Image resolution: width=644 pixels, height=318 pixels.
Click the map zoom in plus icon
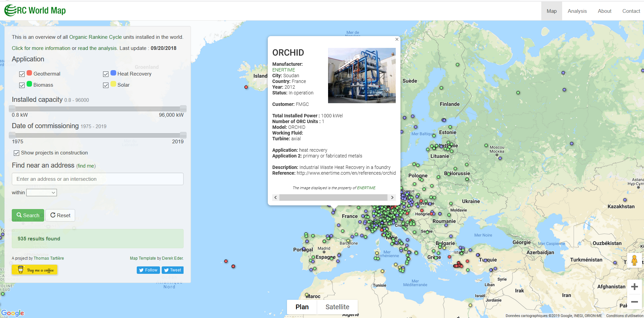[634, 287]
